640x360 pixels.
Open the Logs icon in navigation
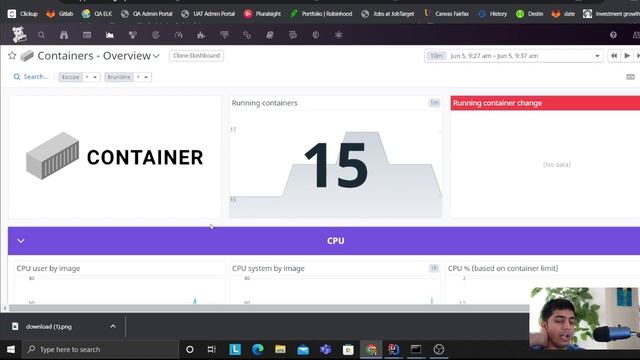coord(293,35)
